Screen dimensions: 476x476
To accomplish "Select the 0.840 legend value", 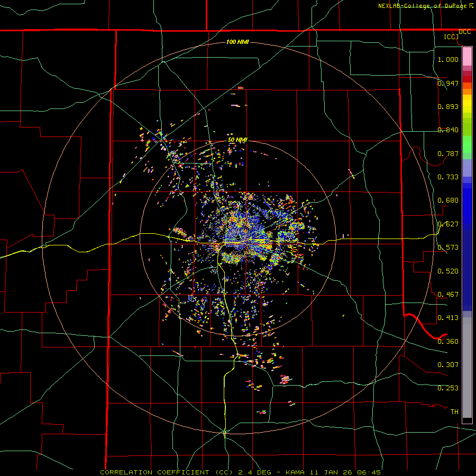I will [x=448, y=130].
